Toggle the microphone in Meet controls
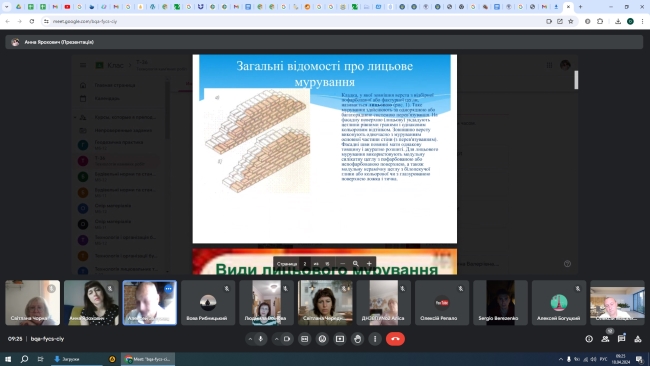This screenshot has width=650, height=366. 260,339
